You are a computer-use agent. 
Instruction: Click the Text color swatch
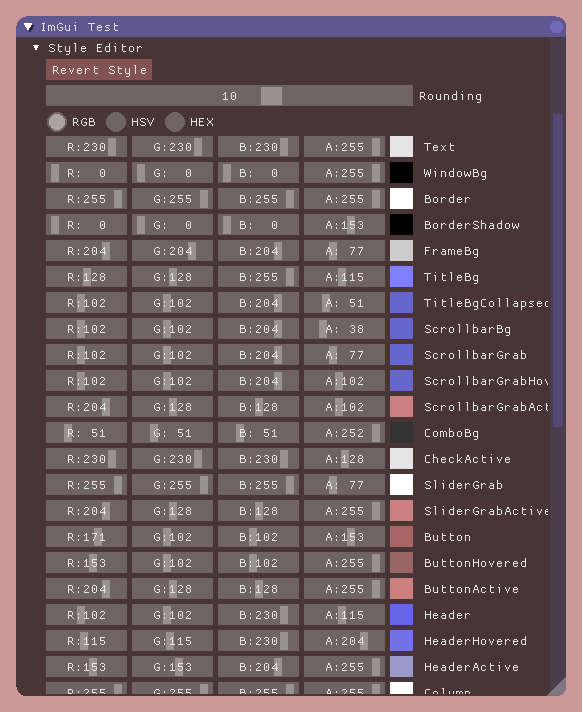(401, 147)
